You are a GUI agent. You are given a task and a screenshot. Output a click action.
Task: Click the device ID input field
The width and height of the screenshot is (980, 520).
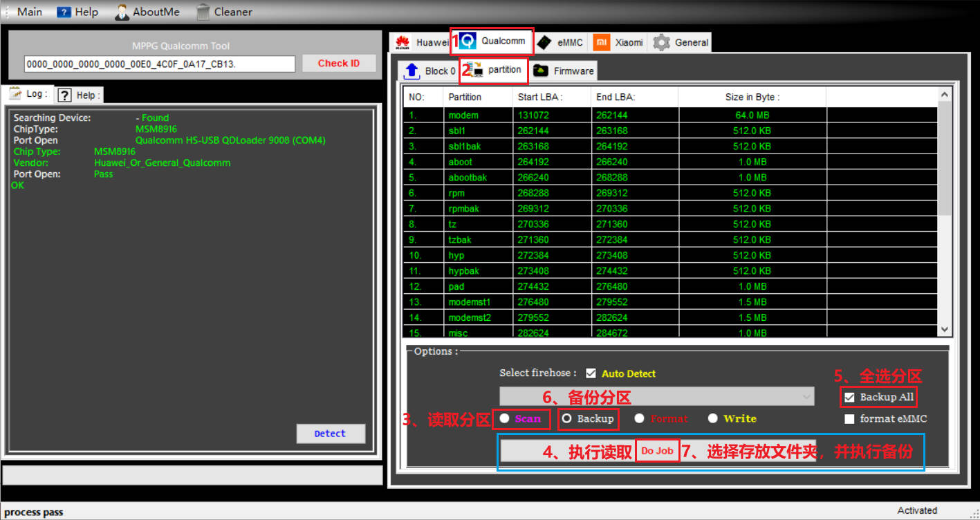pos(160,64)
